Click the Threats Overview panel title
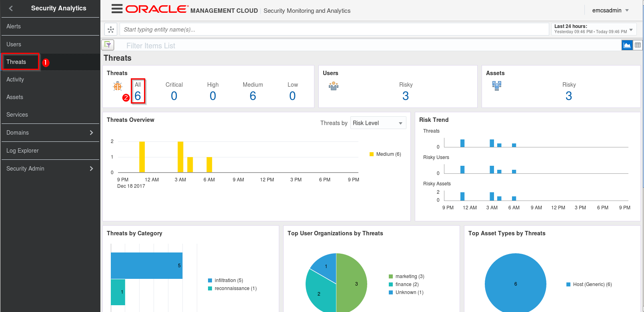 pos(130,120)
